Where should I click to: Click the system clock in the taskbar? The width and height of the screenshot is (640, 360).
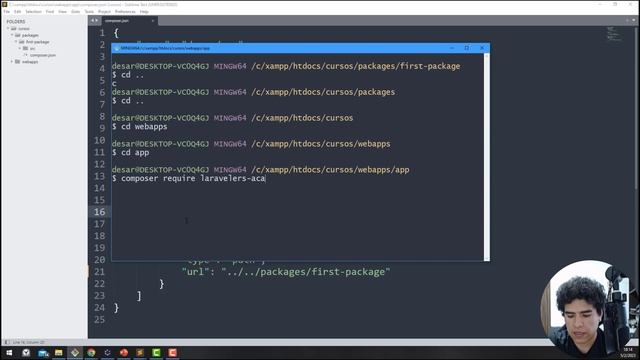coord(627,353)
